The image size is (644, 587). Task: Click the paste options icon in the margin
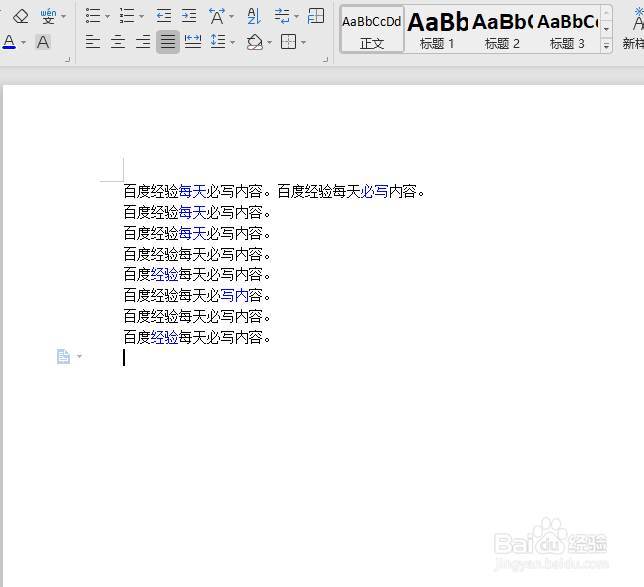coord(63,357)
